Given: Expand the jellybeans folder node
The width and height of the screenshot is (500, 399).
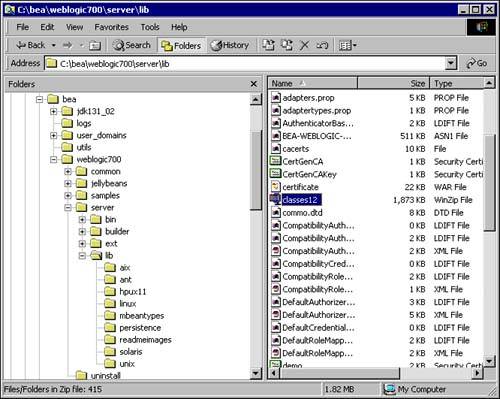Looking at the screenshot, I should point(68,184).
